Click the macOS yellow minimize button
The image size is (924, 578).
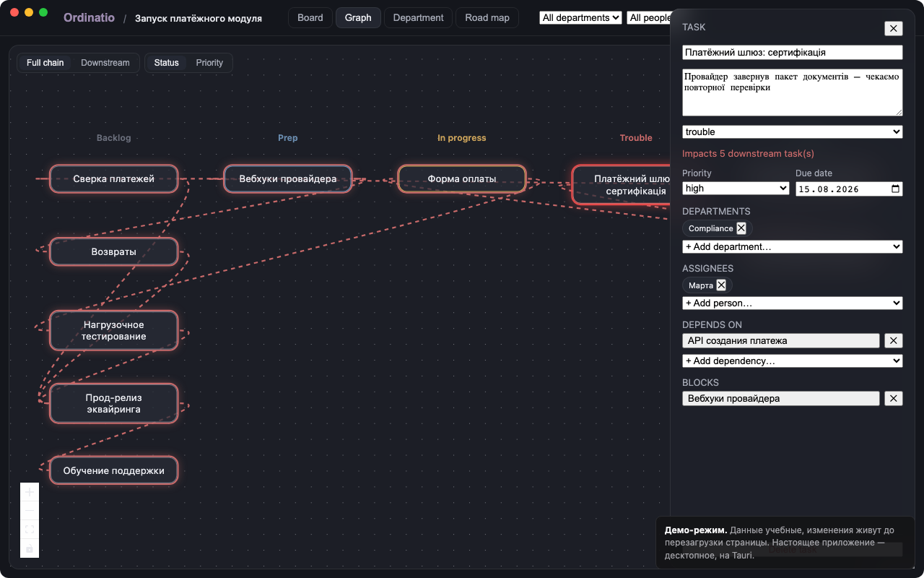pyautogui.click(x=29, y=12)
